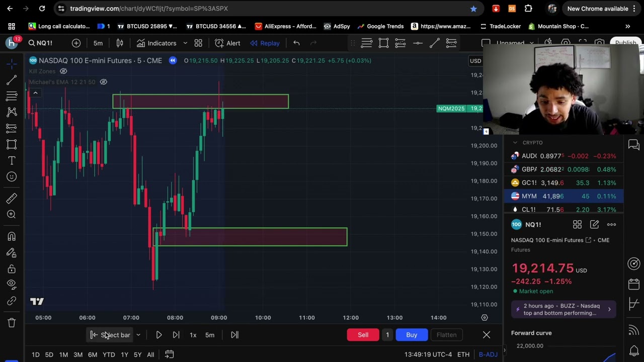644x362 pixels.
Task: Change the replay interval 5m
Action: pos(210,335)
